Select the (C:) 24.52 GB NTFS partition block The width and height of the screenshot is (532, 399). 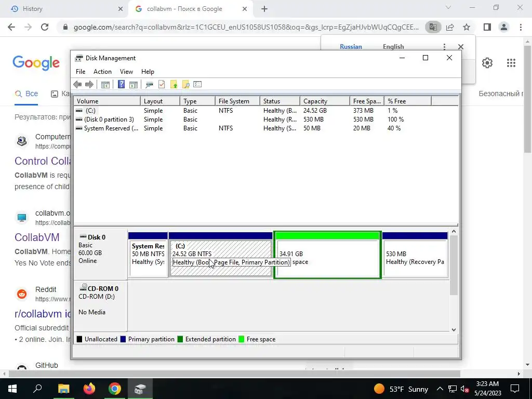click(220, 255)
